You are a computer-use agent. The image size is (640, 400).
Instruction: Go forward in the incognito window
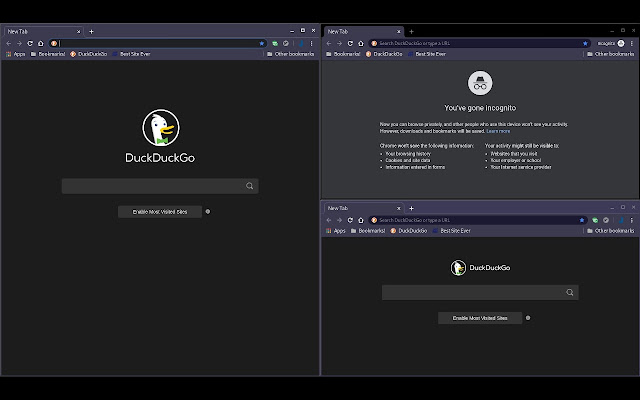coord(339,43)
